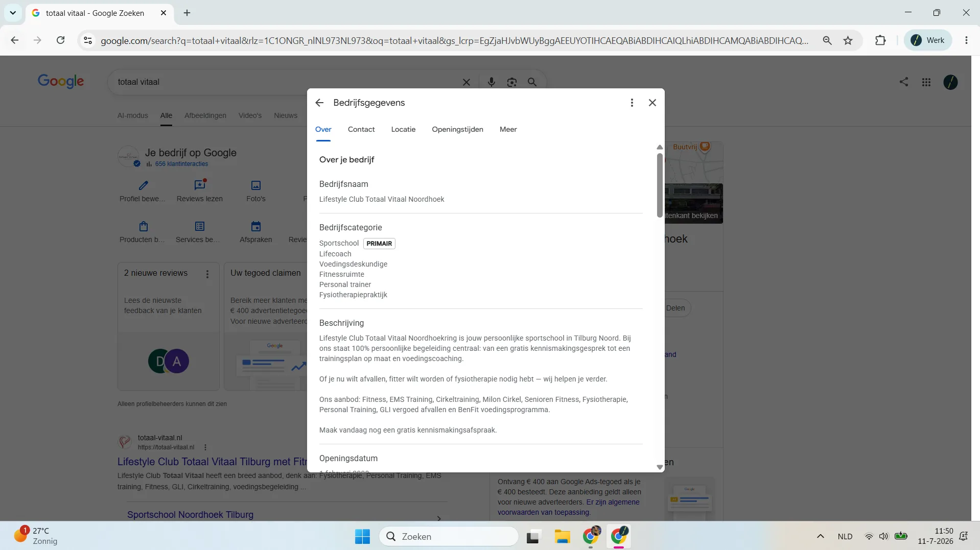Viewport: 980px width, 550px height.
Task: Open the 656 klantinteracties link
Action: point(181,164)
